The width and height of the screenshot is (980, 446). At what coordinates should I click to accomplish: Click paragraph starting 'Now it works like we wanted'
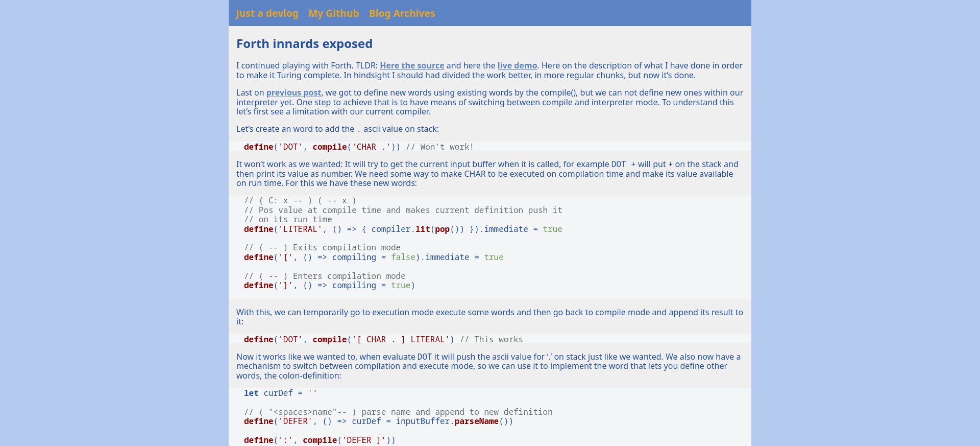490,366
